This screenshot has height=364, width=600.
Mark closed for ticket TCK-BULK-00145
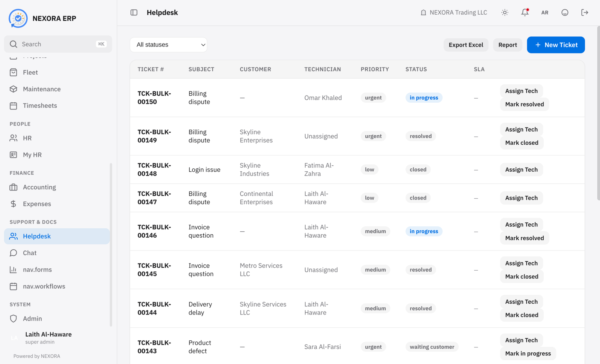coord(522,277)
